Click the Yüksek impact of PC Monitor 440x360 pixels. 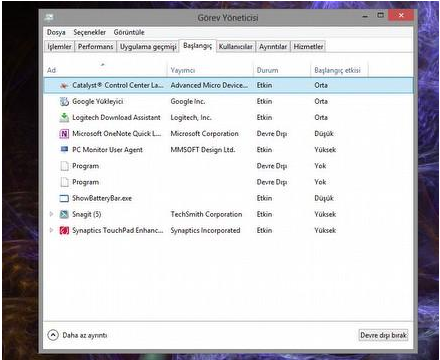click(325, 150)
